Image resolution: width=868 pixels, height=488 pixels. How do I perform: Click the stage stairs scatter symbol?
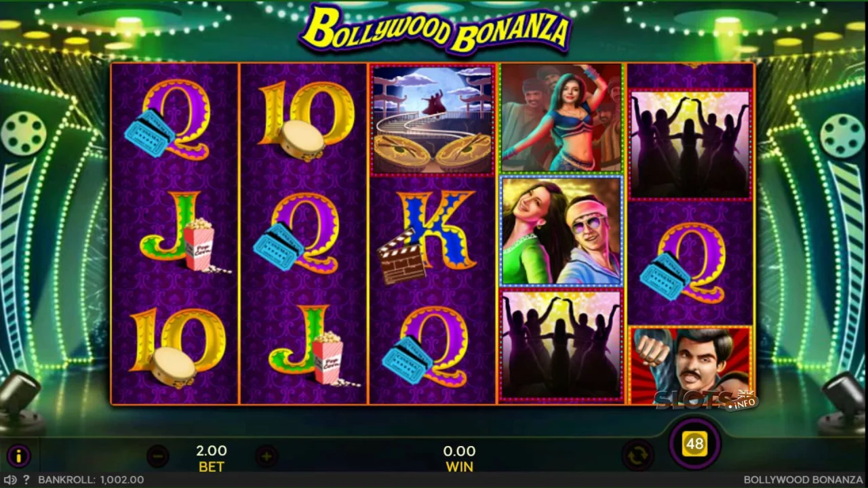click(x=433, y=120)
